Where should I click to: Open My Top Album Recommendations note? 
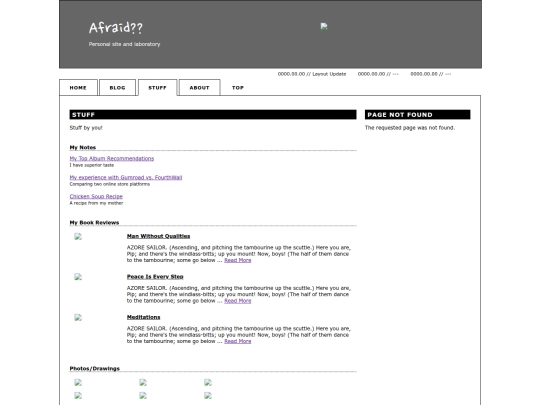click(x=112, y=158)
